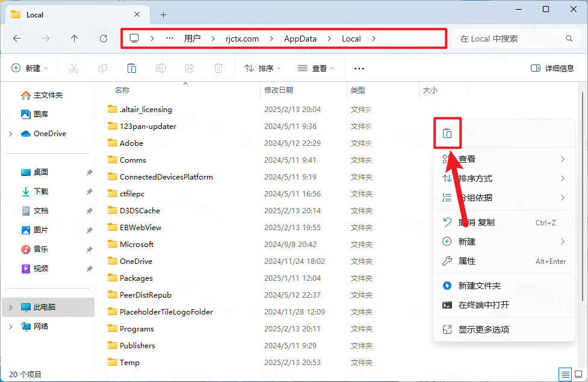Select the .altair_licensing folder
Image resolution: width=588 pixels, height=382 pixels.
[146, 110]
